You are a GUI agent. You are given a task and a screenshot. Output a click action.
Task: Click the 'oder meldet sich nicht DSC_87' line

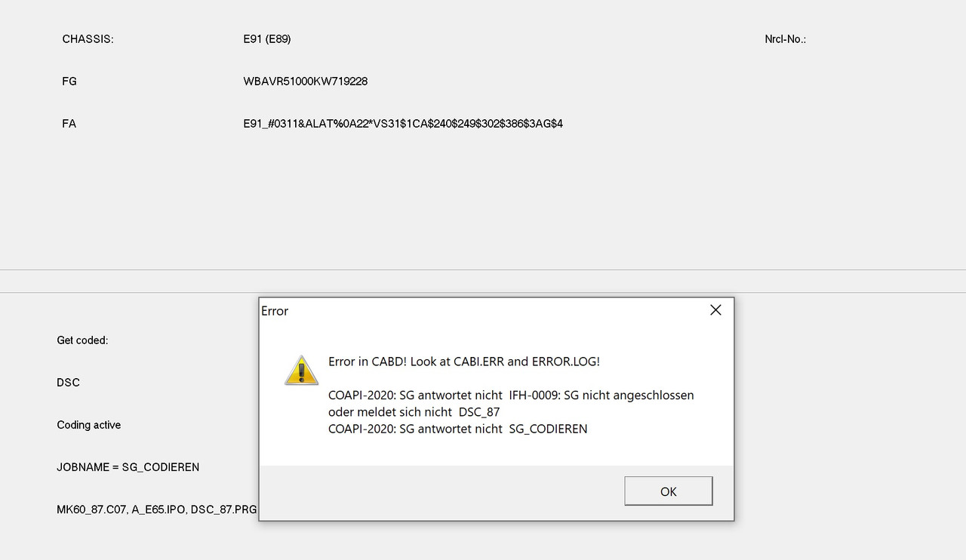pyautogui.click(x=414, y=412)
